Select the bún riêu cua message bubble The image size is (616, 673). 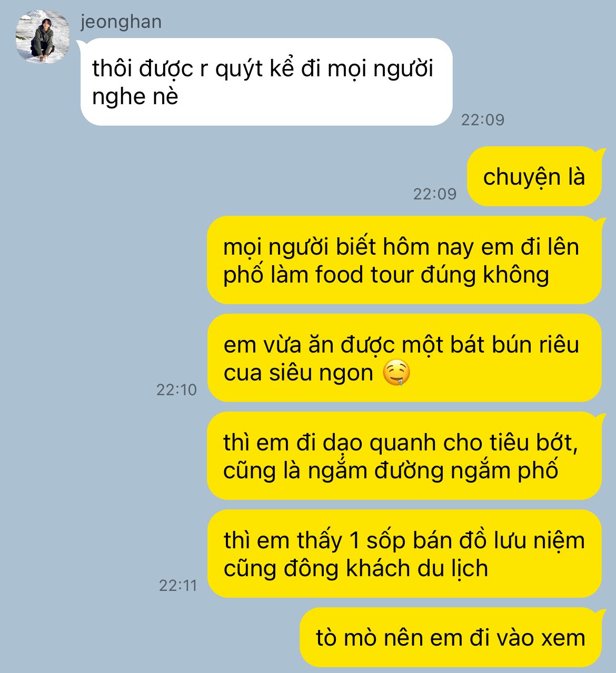point(404,358)
